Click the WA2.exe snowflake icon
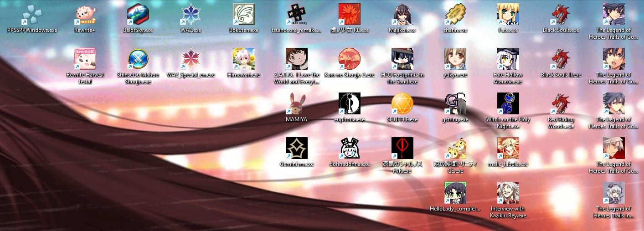644x231 pixels. [x=191, y=15]
